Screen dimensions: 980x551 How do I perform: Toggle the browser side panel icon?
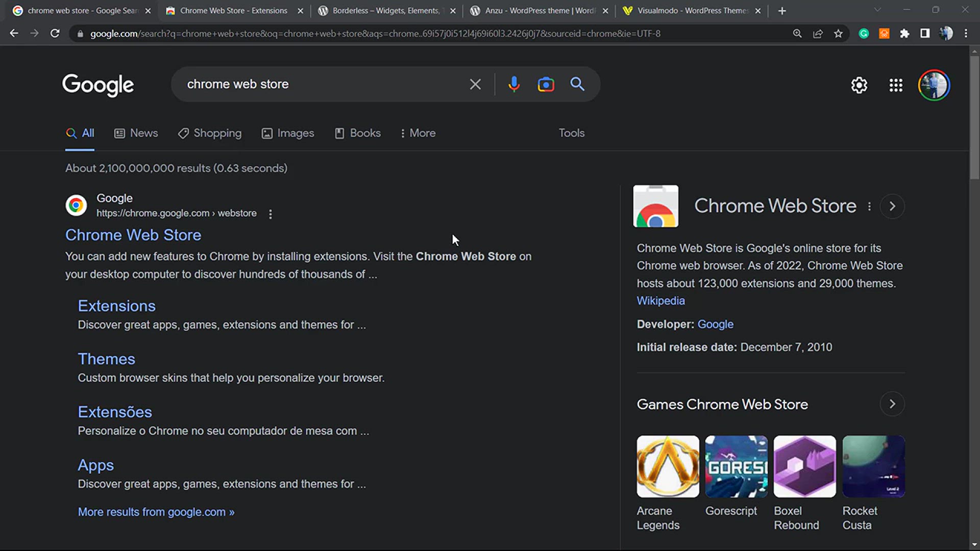(x=925, y=34)
